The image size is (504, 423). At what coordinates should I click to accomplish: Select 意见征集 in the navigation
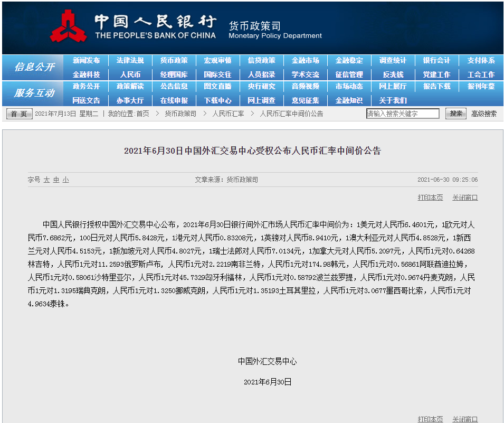(x=306, y=101)
